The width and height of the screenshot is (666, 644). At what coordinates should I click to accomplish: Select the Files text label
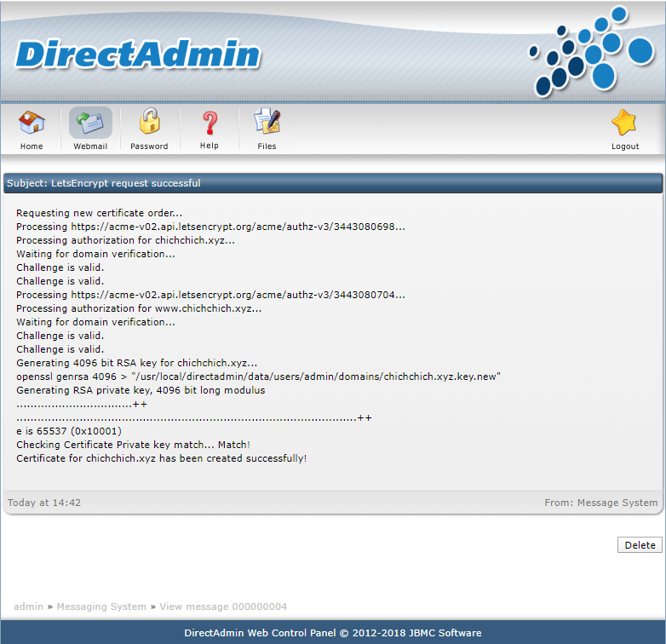coord(267,147)
